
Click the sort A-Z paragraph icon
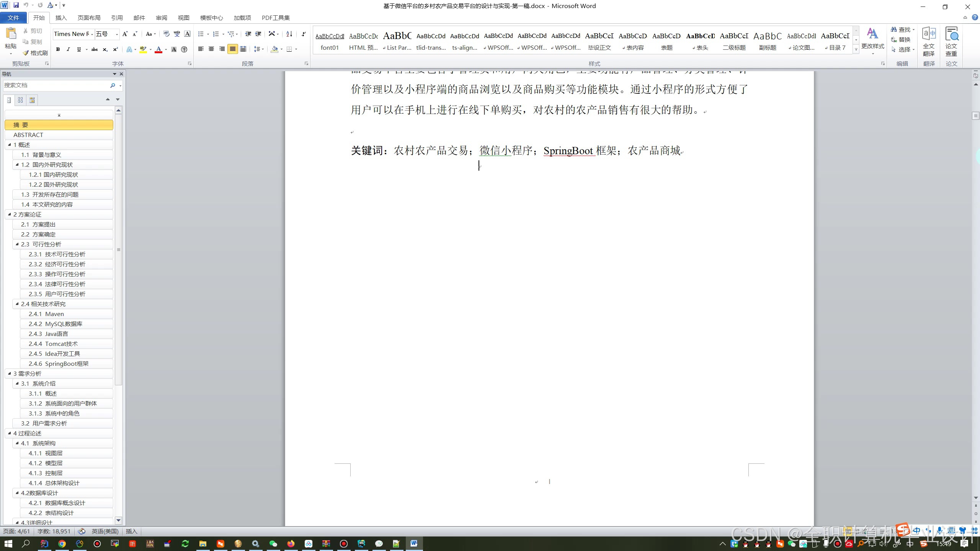(289, 34)
